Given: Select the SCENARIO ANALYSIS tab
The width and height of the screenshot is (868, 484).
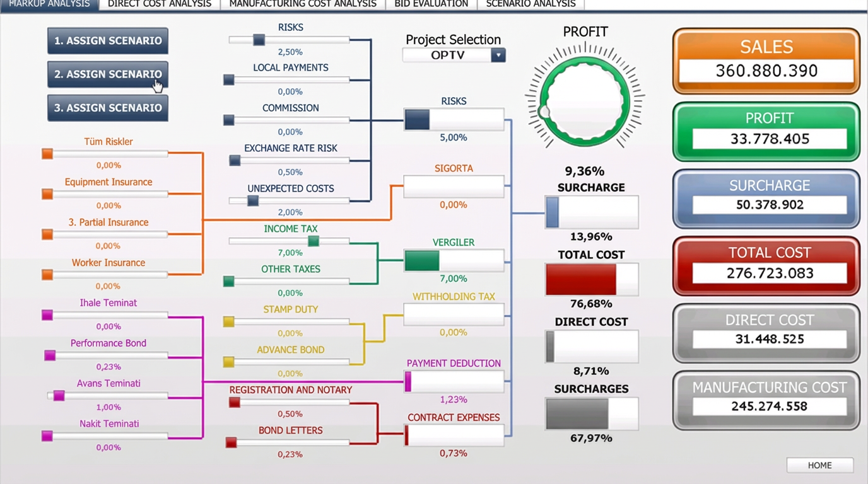Looking at the screenshot, I should [x=529, y=4].
